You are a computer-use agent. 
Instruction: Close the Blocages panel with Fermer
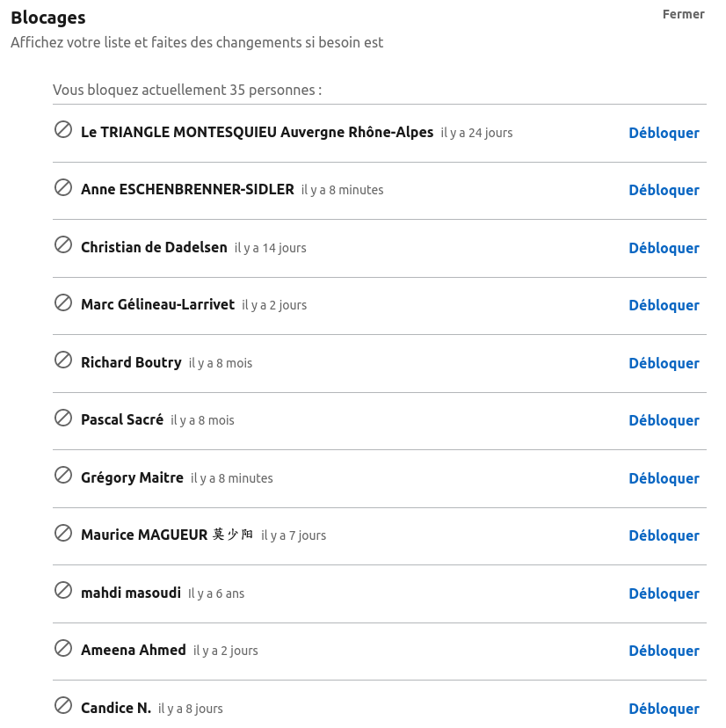(683, 14)
